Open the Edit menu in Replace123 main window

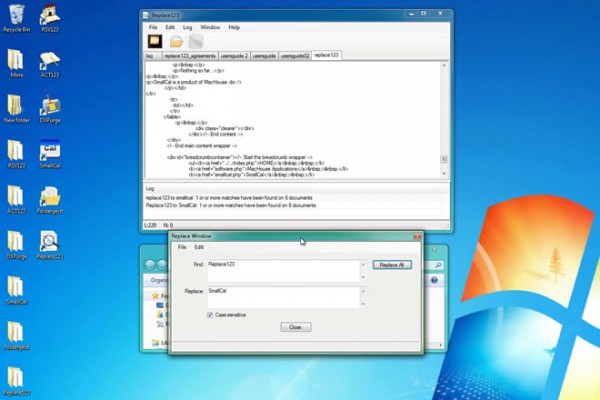tap(170, 27)
